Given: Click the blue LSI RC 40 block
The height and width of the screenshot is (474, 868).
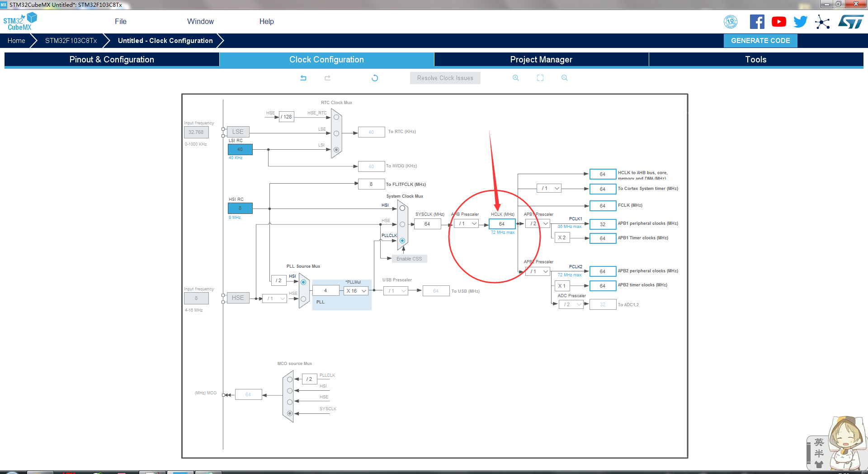Looking at the screenshot, I should pos(240,149).
